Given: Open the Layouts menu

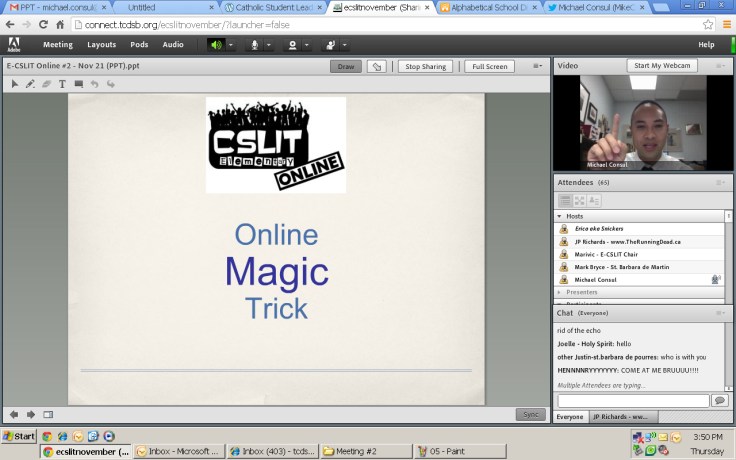Looking at the screenshot, I should [x=101, y=45].
